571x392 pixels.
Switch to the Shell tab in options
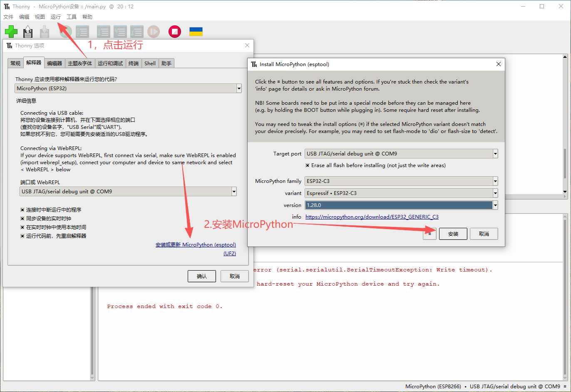pos(150,63)
